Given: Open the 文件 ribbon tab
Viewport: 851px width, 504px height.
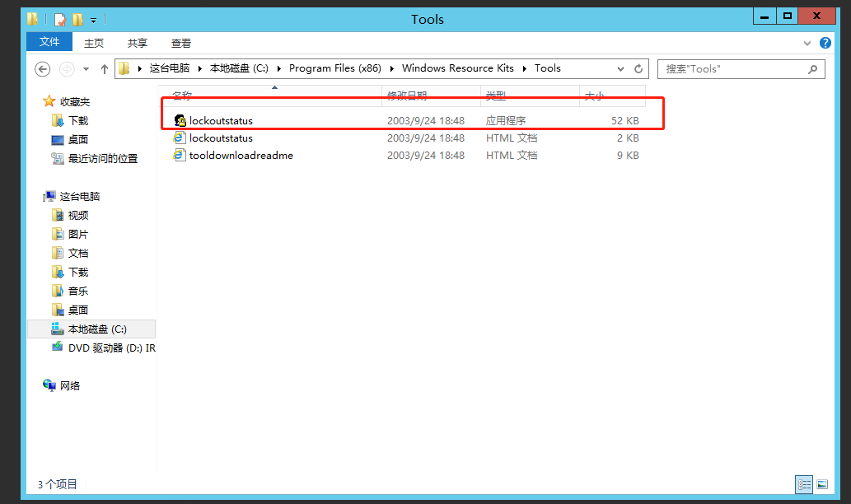Looking at the screenshot, I should tap(49, 42).
